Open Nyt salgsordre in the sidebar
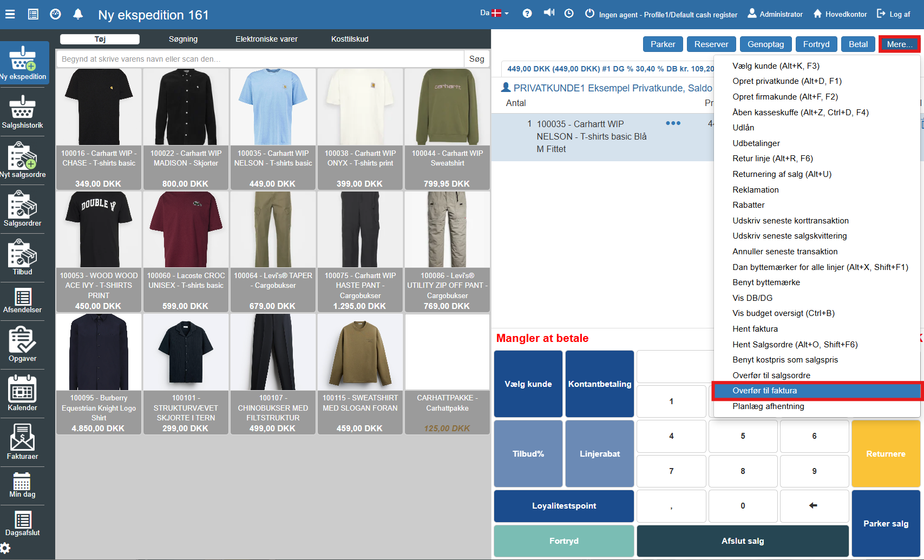This screenshot has width=924, height=560. point(22,161)
